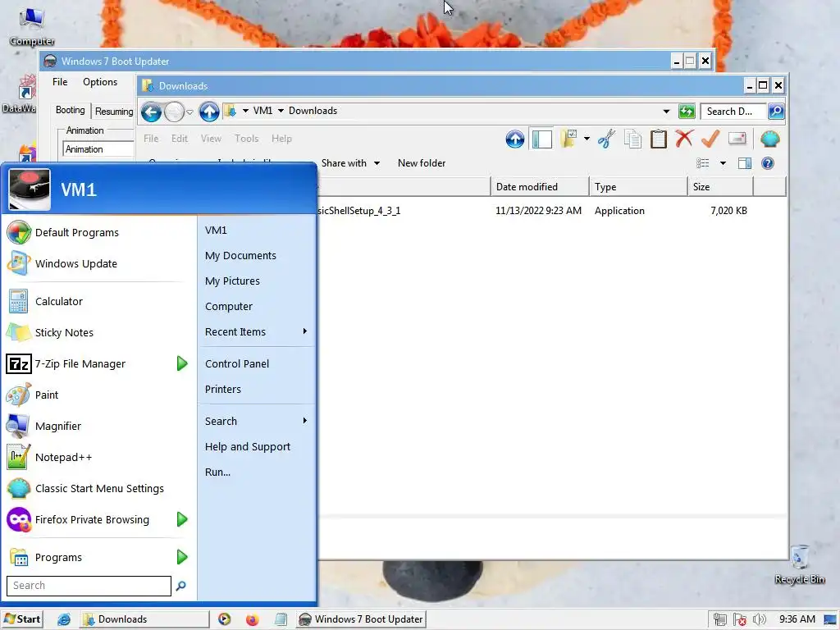Click the taskbar volume speaker icon

[x=759, y=619]
